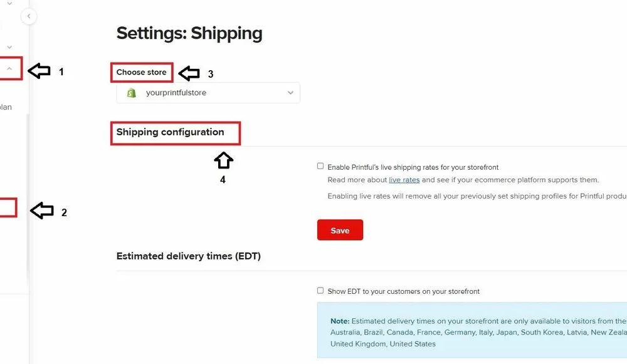The height and width of the screenshot is (364, 627).
Task: Click the Estimated delivery times (EDT) heading
Action: [x=188, y=256]
